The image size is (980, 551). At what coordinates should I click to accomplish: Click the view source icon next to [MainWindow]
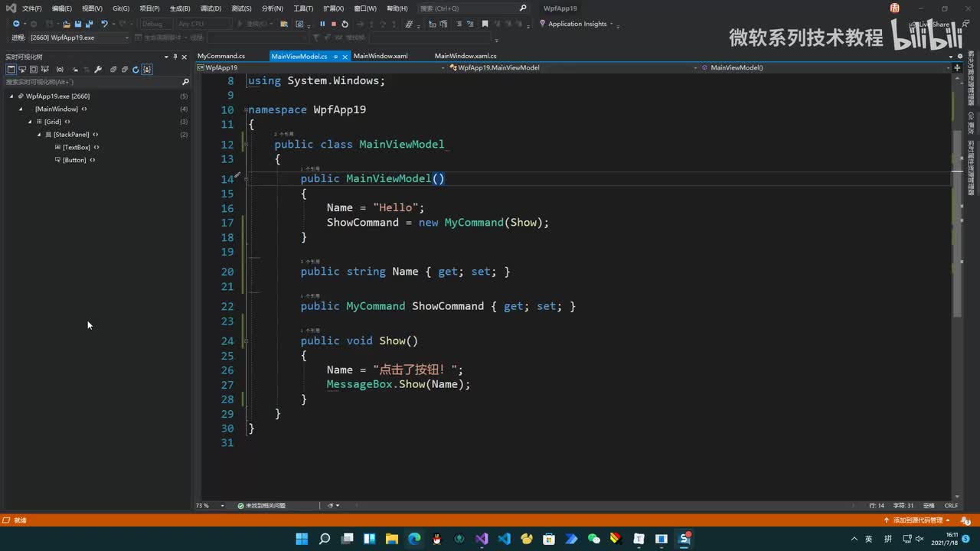point(84,109)
